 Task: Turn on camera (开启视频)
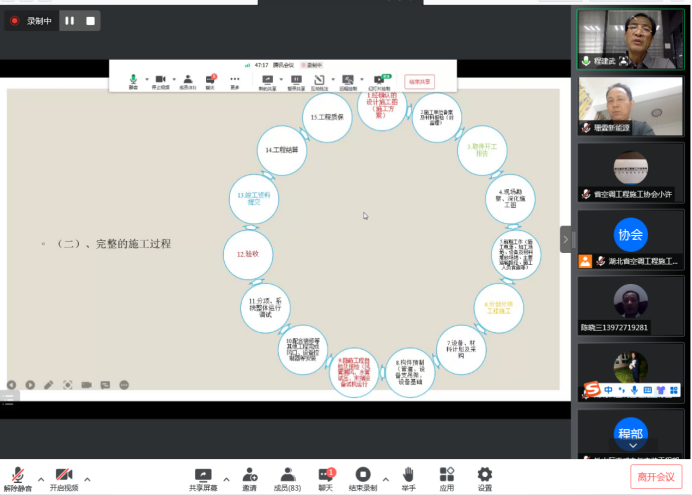point(64,479)
